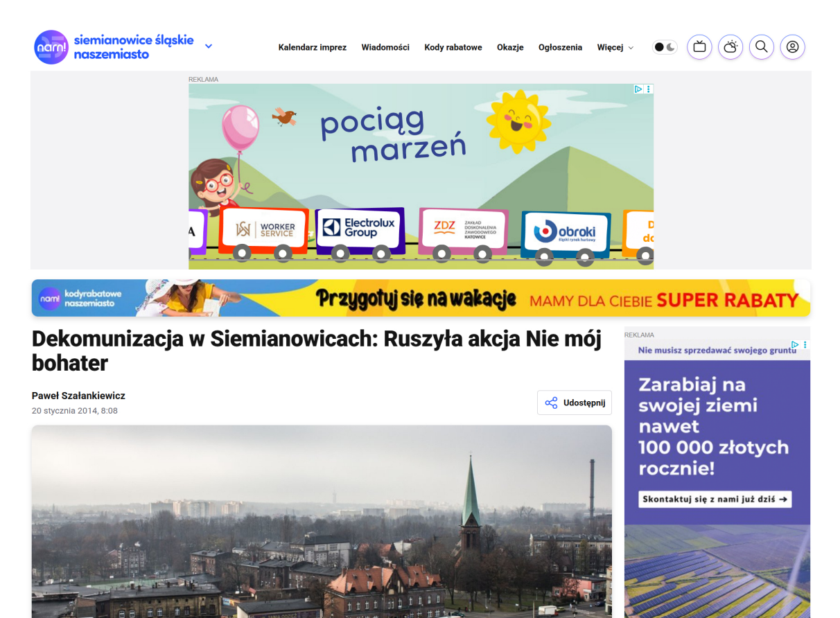Open the Ogłoszenia section
The width and height of the screenshot is (840, 618).
[x=560, y=47]
